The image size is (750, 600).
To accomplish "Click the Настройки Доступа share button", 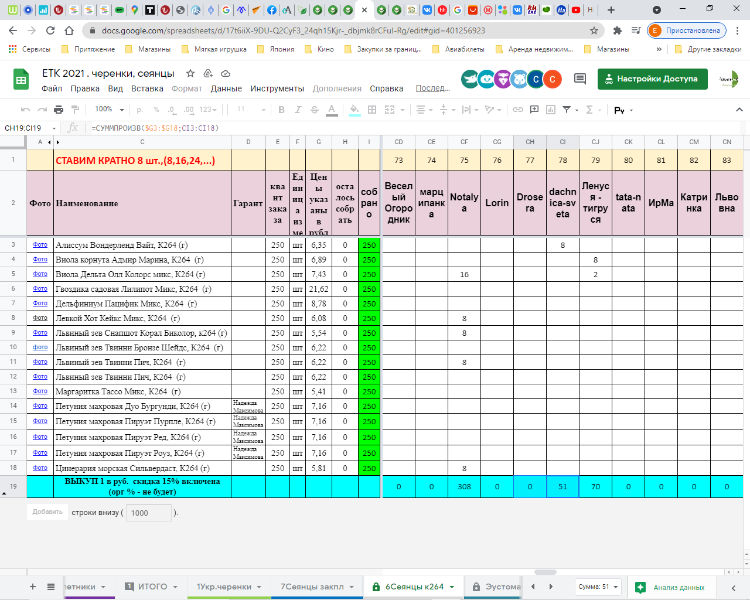I will [652, 79].
